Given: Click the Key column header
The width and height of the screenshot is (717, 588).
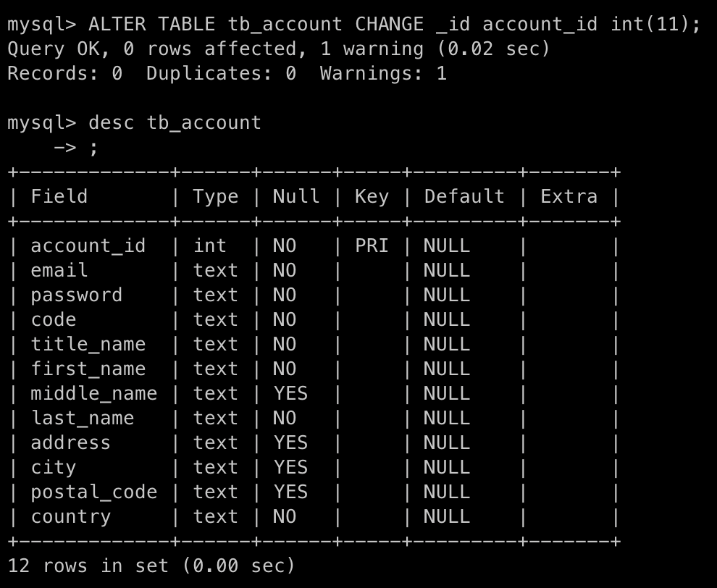Looking at the screenshot, I should [372, 197].
